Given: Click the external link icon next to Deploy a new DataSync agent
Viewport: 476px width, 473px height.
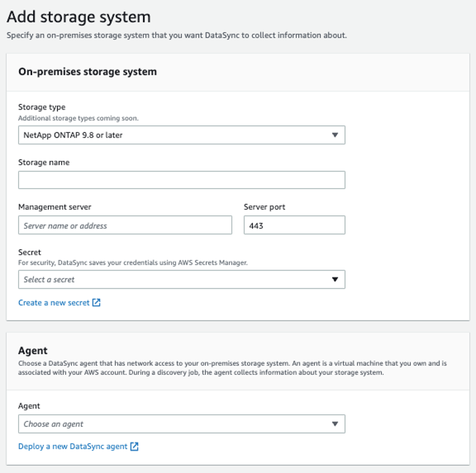Looking at the screenshot, I should [134, 446].
